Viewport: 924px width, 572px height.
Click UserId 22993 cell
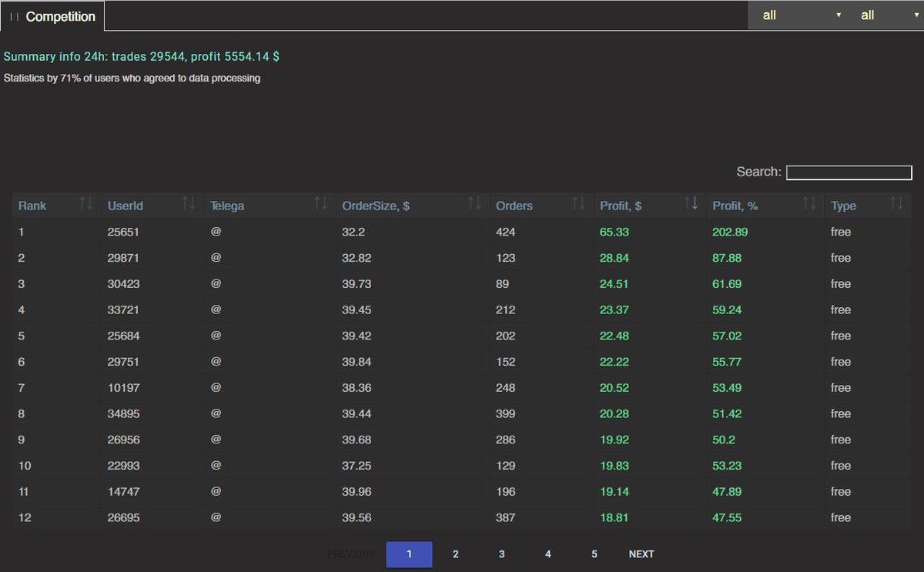(123, 466)
